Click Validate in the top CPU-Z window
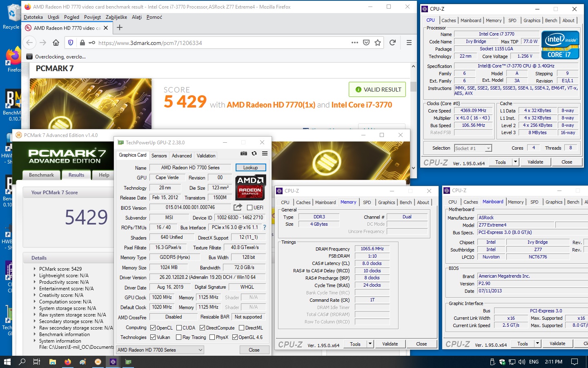This screenshot has width=588, height=368. tap(535, 162)
